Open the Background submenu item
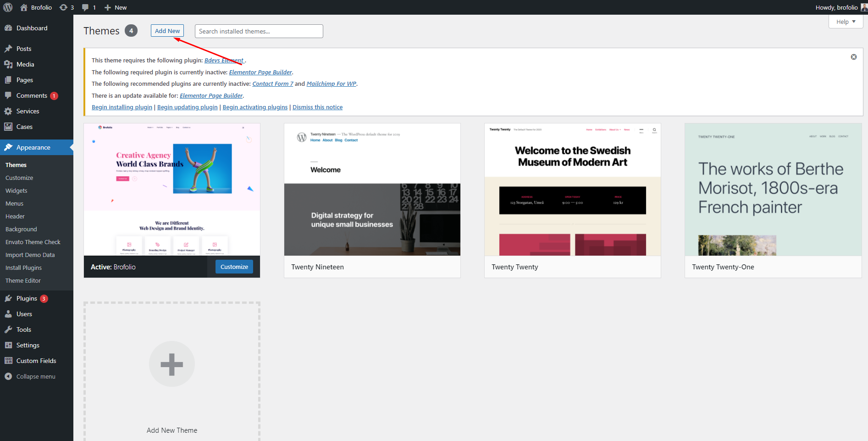Viewport: 868px width, 441px height. tap(21, 229)
